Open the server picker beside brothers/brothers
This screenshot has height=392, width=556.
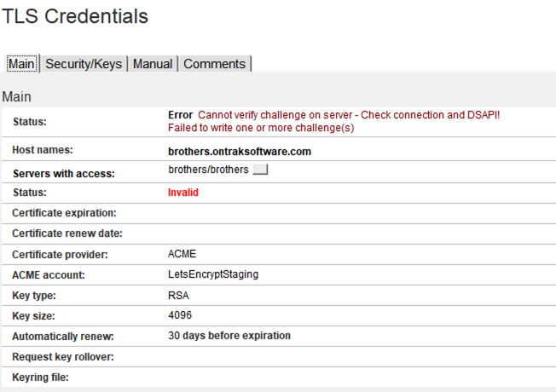pyautogui.click(x=260, y=170)
